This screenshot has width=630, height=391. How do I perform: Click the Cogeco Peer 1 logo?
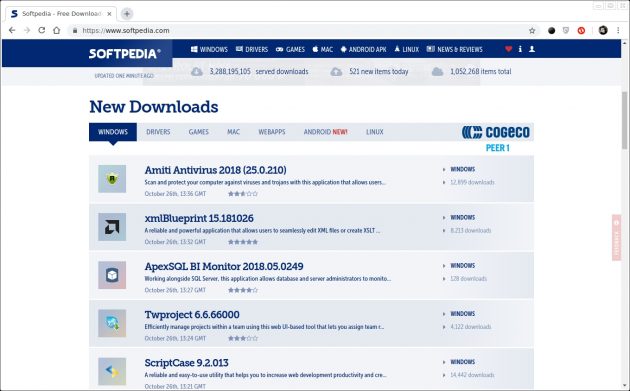point(496,138)
